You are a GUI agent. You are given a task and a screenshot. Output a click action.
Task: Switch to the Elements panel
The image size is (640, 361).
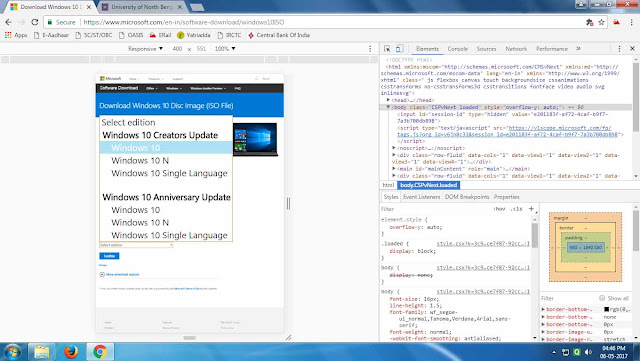point(427,49)
